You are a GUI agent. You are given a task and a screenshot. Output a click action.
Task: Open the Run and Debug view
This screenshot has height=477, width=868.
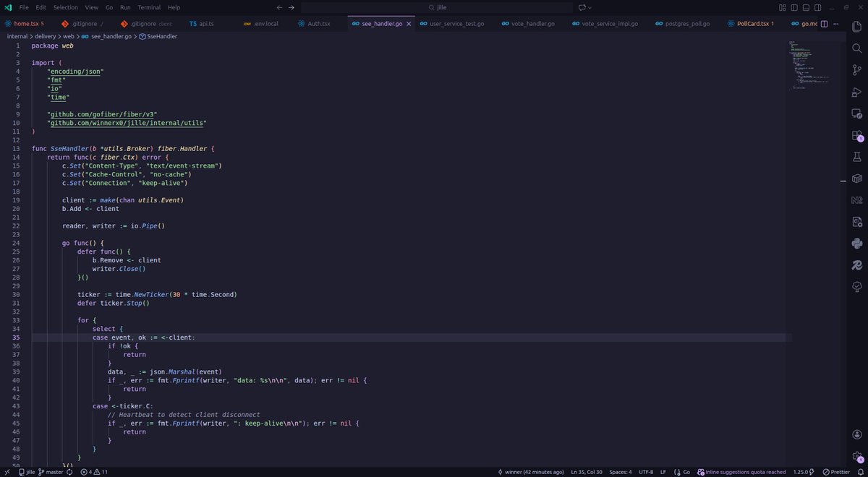(856, 93)
